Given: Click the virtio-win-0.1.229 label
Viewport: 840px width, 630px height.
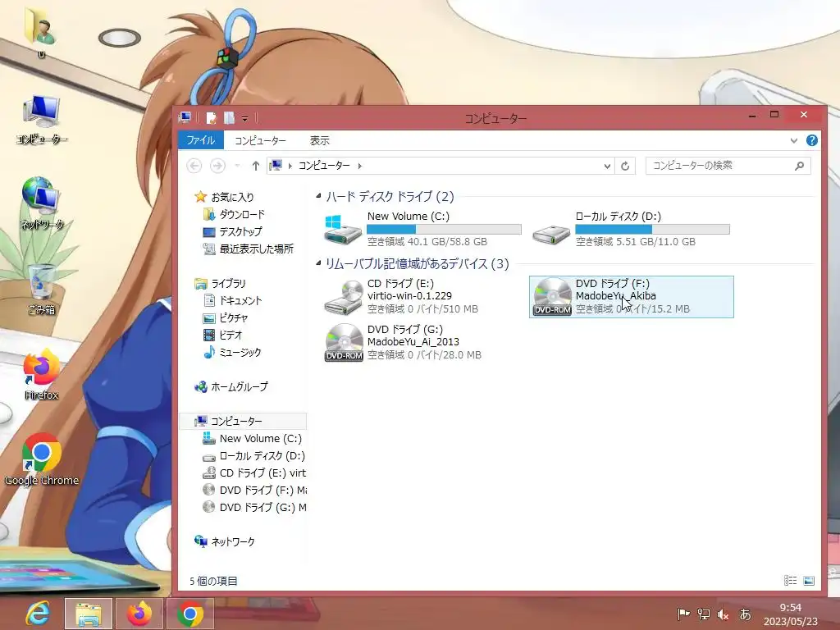Looking at the screenshot, I should (x=409, y=295).
